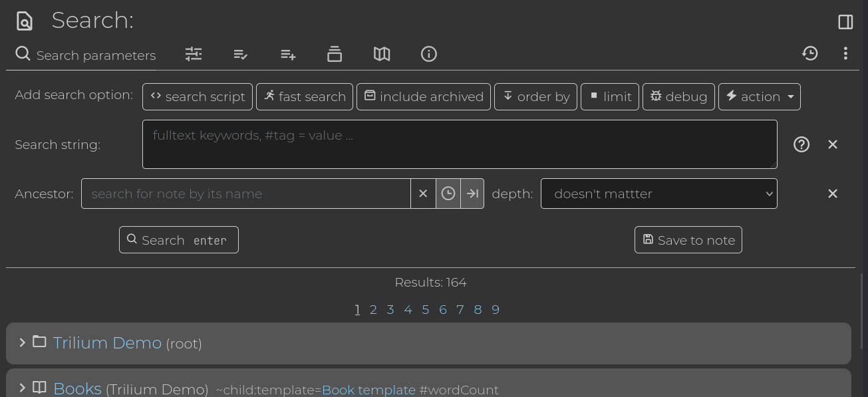This screenshot has width=868, height=397.
Task: Add the include archived option
Action: tap(424, 96)
